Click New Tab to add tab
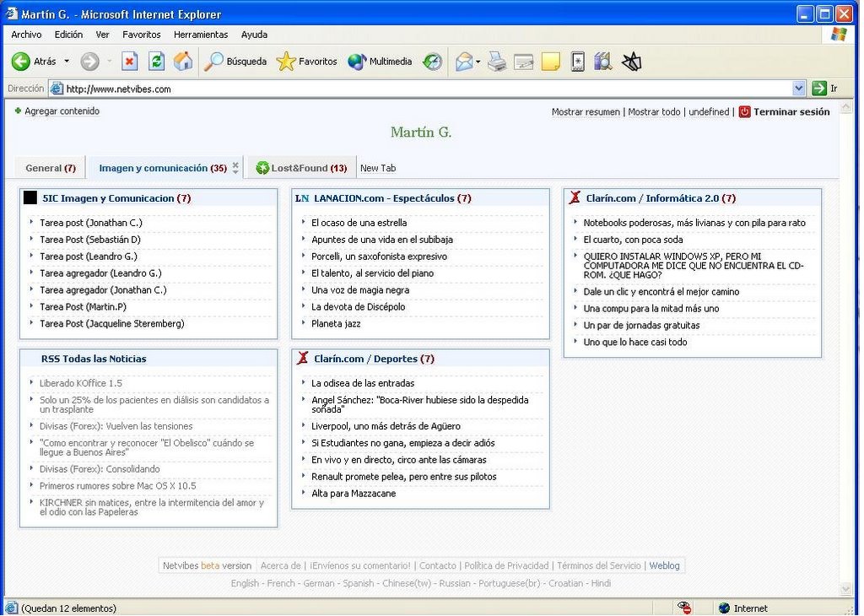 click(378, 168)
